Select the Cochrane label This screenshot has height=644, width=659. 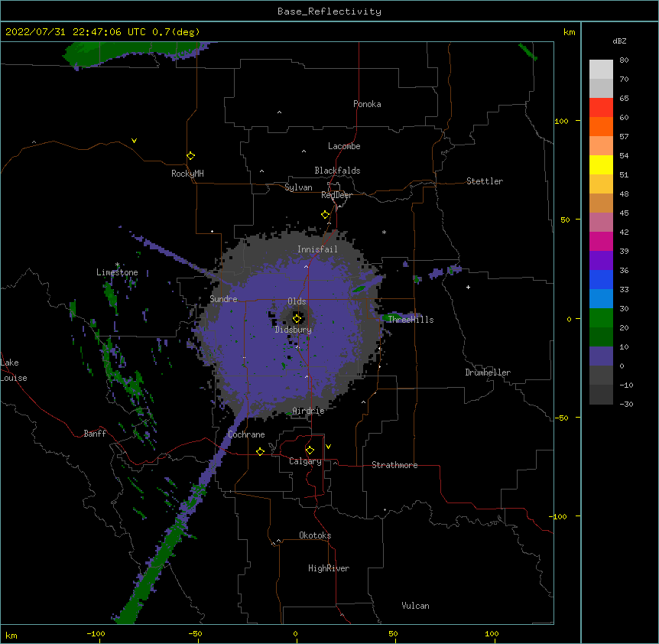click(246, 434)
